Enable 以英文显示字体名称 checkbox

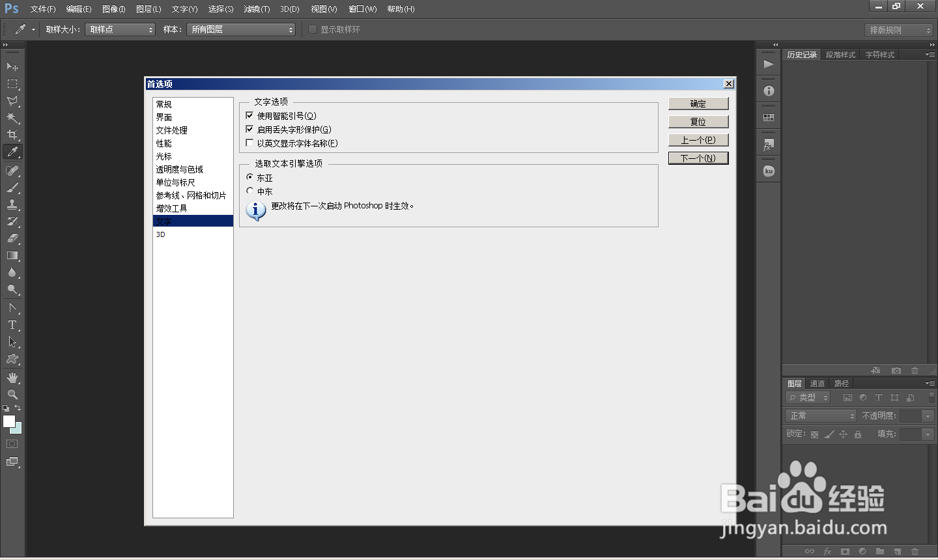pyautogui.click(x=249, y=143)
